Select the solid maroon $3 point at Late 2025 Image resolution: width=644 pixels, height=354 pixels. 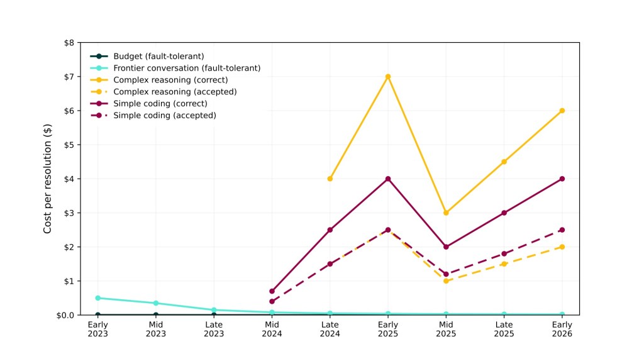pos(504,213)
